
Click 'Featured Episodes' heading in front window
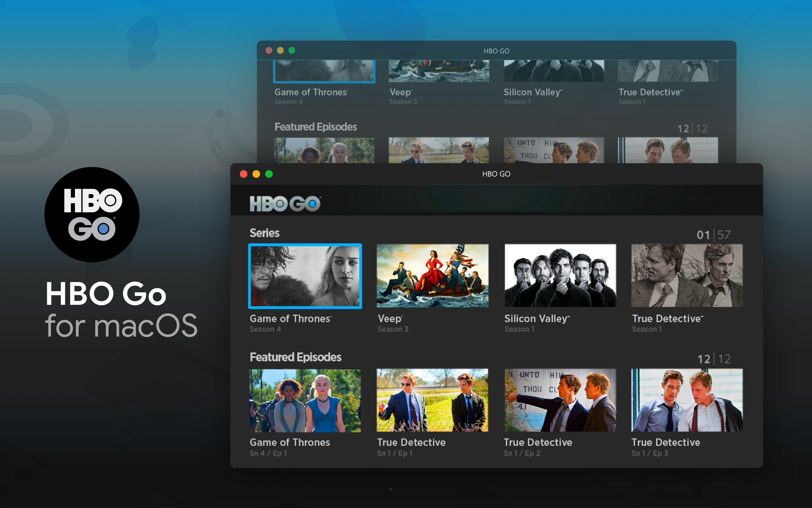tap(295, 357)
